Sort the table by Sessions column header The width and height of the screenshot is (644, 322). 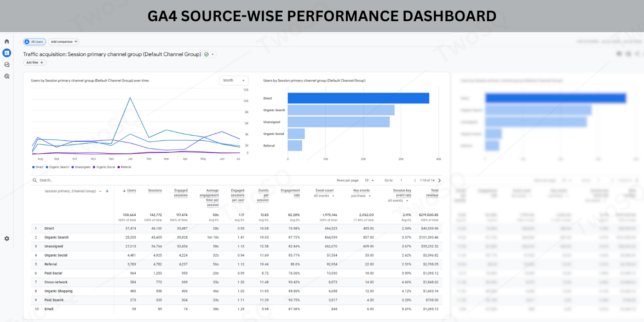(x=155, y=190)
